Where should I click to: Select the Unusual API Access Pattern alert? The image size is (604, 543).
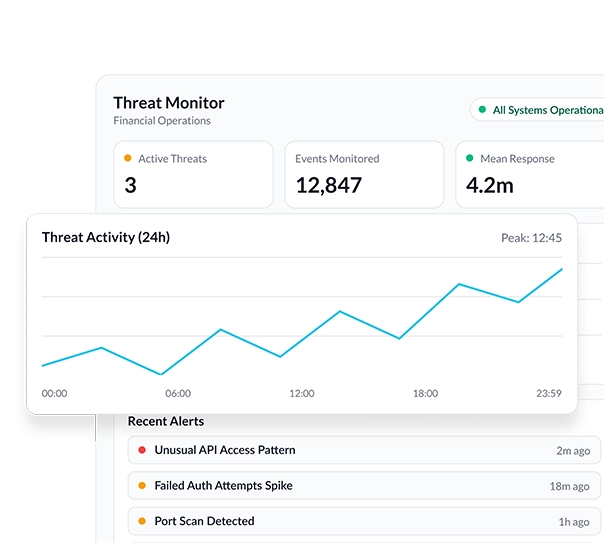click(364, 450)
